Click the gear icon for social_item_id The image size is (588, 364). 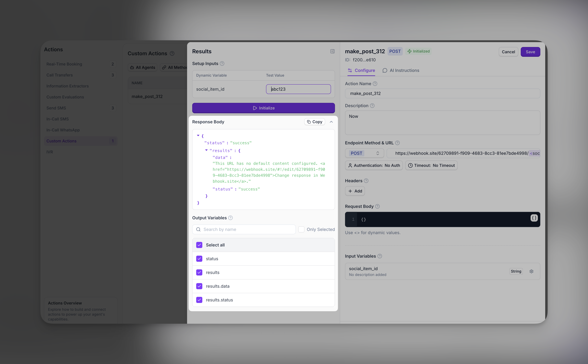pos(531,271)
